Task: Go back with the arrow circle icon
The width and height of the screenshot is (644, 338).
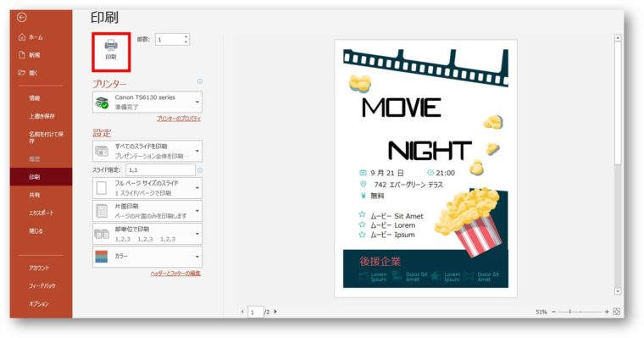Action: [x=22, y=17]
